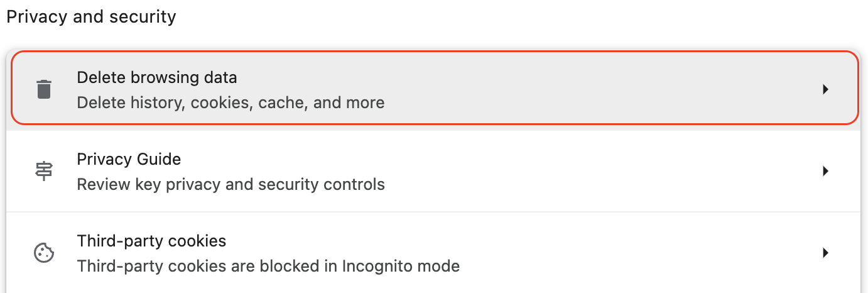Click the cookie icon

[x=43, y=253]
